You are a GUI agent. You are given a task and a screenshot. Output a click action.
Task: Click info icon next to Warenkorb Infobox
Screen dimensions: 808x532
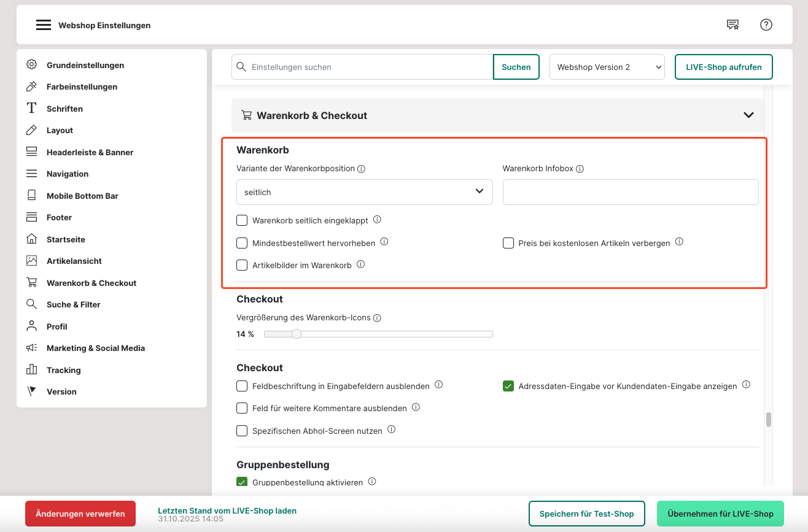[x=580, y=169]
